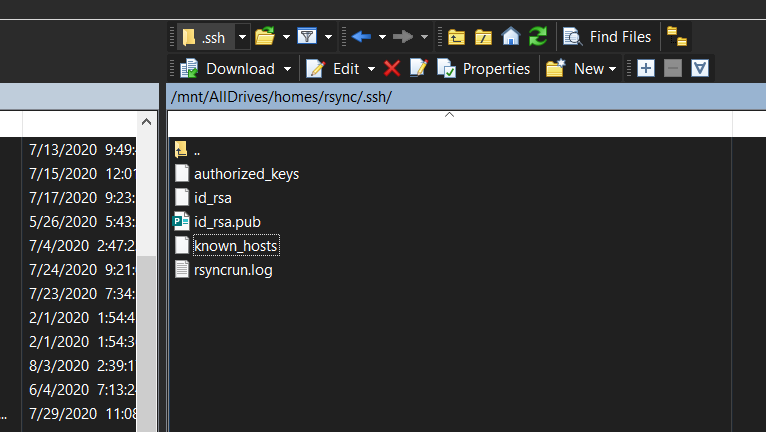Refresh the remote directory listing
This screenshot has height=432, width=766.
(x=538, y=37)
